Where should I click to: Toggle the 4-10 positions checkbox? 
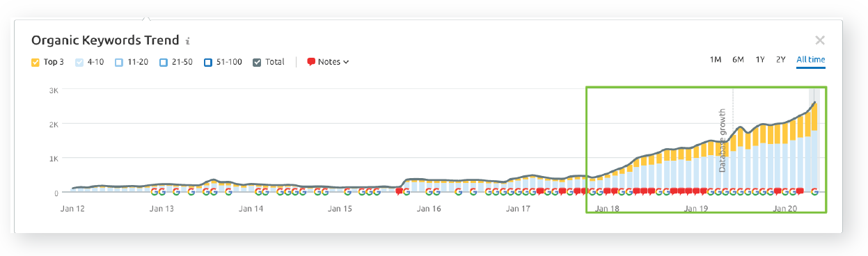(x=79, y=62)
